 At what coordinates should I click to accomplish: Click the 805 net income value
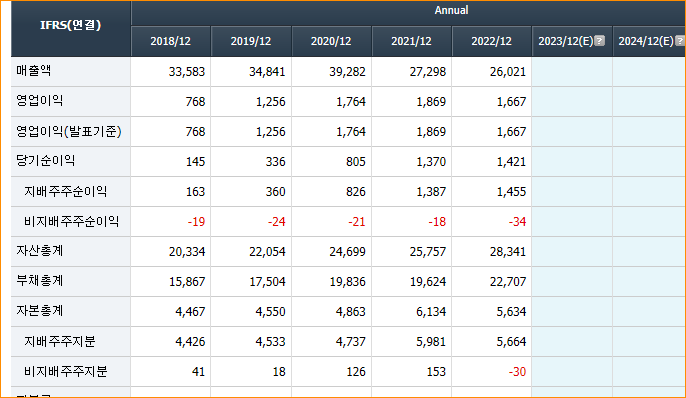[356, 162]
